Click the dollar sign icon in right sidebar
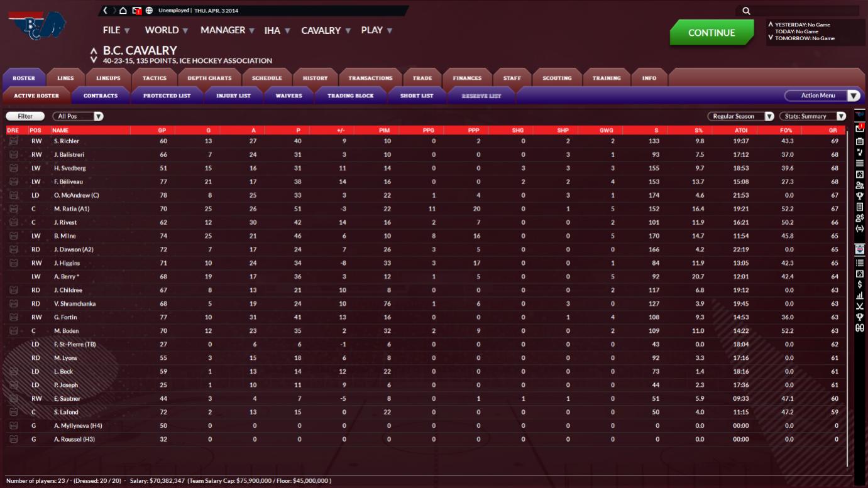The height and width of the screenshot is (488, 868). coord(860,285)
